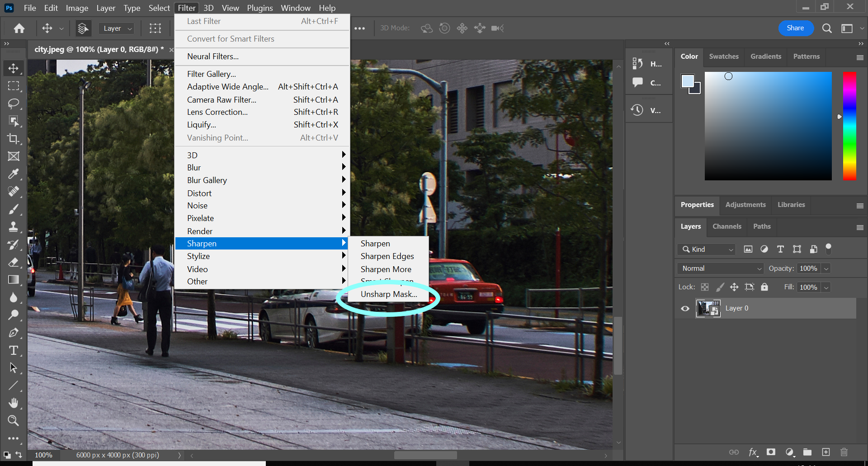Select the Hand tool
868x466 pixels.
click(14, 403)
